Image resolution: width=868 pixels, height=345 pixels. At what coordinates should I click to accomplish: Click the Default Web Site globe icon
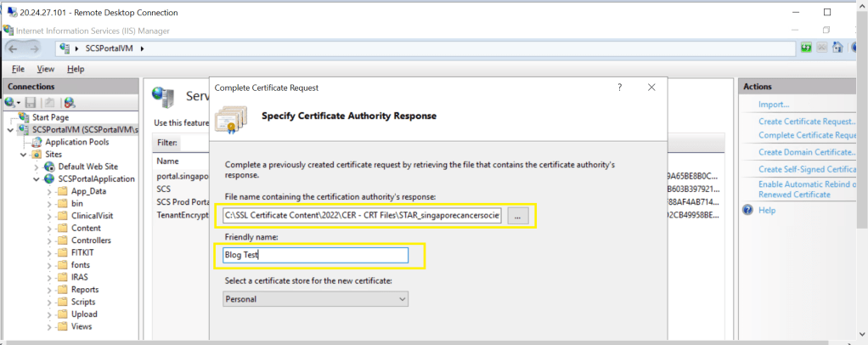50,167
